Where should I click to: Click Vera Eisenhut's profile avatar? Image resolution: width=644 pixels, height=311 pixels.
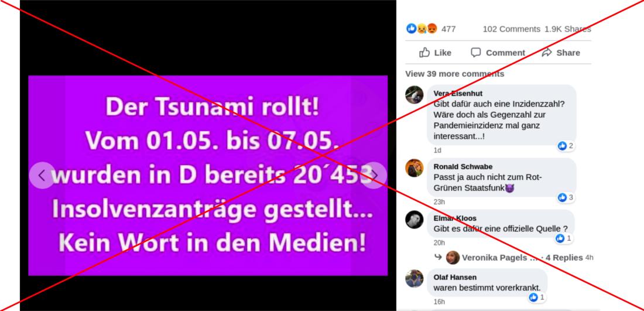pos(415,95)
